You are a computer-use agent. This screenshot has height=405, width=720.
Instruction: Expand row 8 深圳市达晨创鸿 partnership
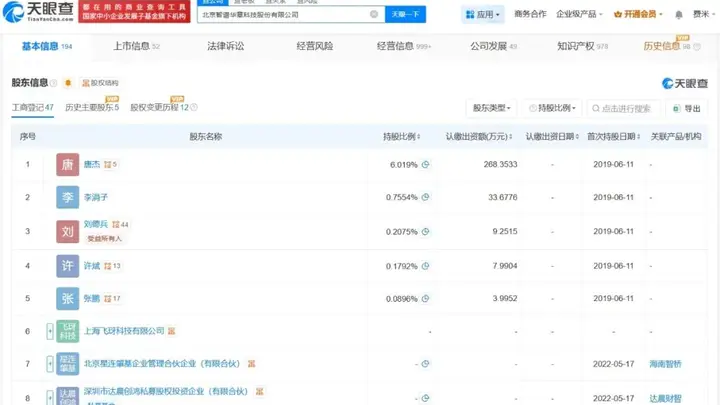pyautogui.click(x=50, y=397)
